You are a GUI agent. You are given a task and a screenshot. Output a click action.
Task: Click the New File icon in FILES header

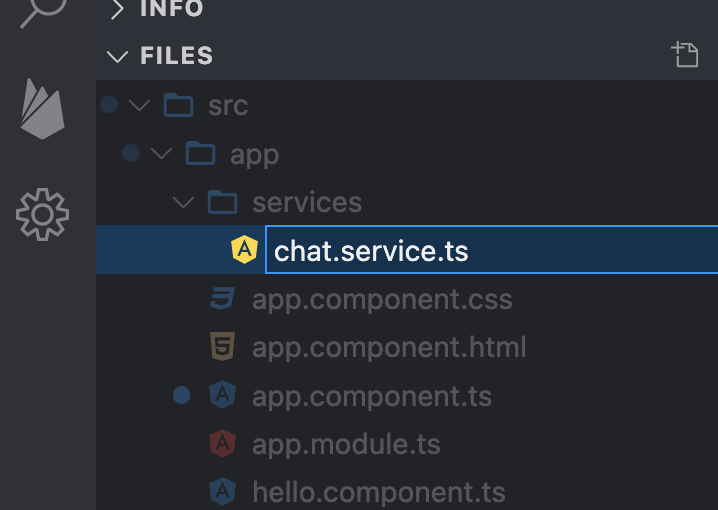[685, 54]
